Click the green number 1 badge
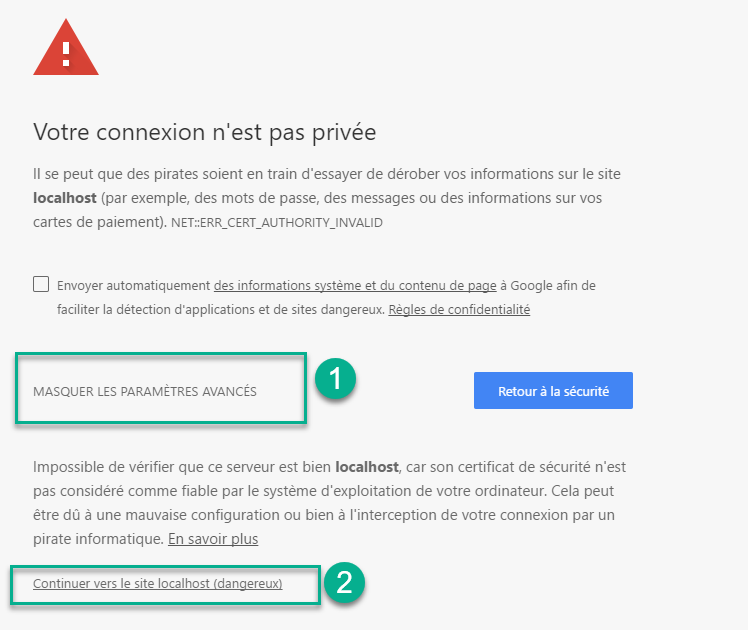This screenshot has height=630, width=748. click(335, 379)
